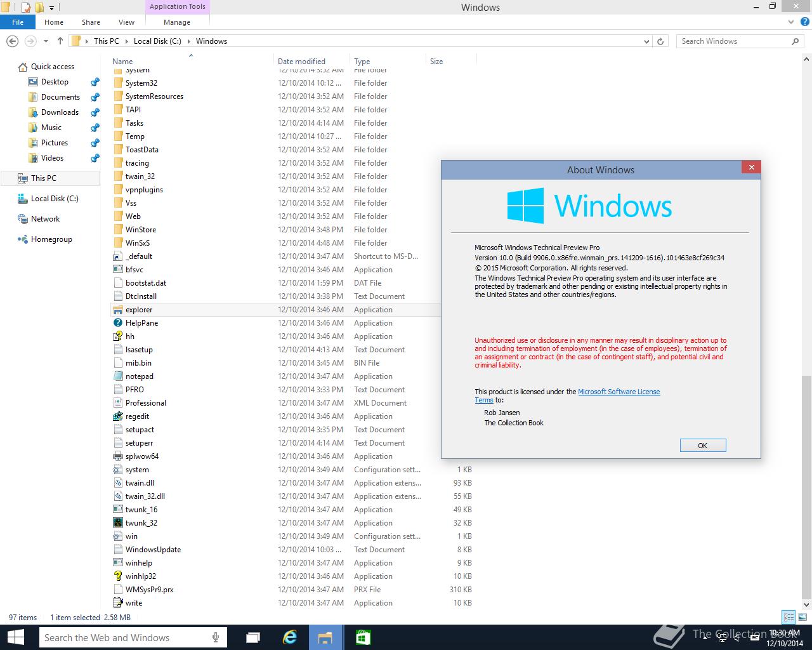Click the notepad application icon
The image size is (812, 650).
click(x=117, y=376)
